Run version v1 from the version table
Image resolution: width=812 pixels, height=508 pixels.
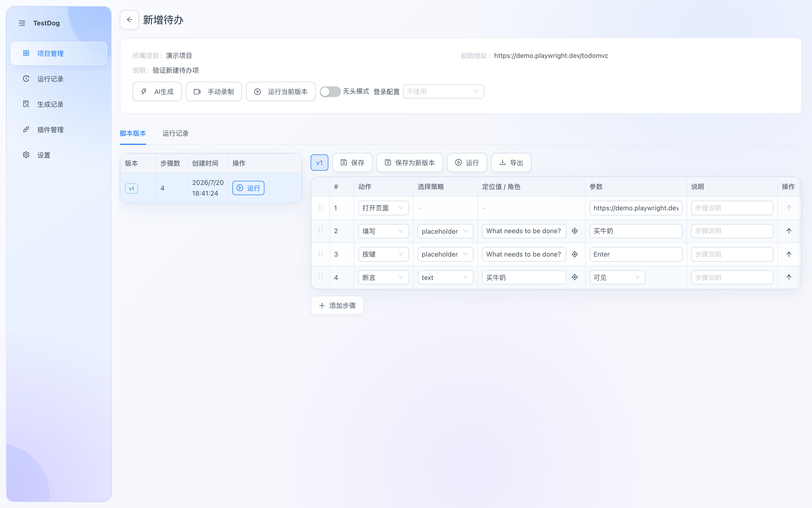248,188
